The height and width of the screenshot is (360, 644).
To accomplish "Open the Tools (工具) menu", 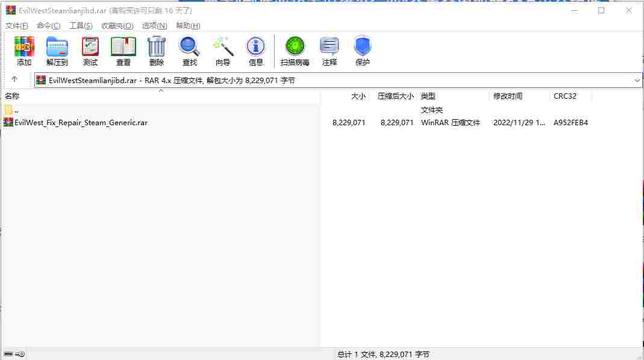I will (81, 26).
